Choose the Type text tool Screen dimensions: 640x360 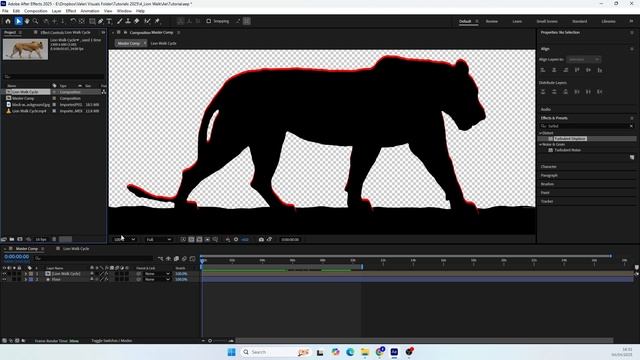pos(109,21)
